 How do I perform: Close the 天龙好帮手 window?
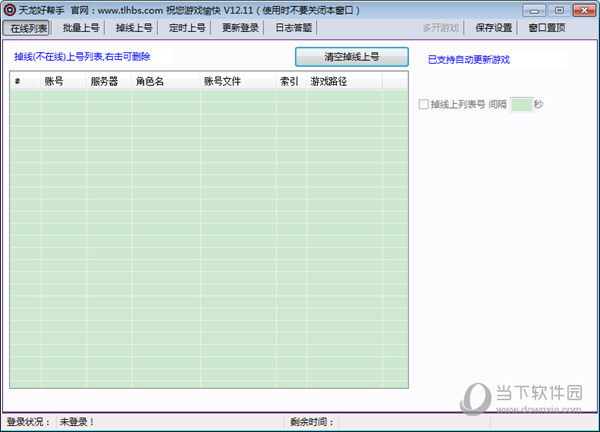[x=584, y=10]
